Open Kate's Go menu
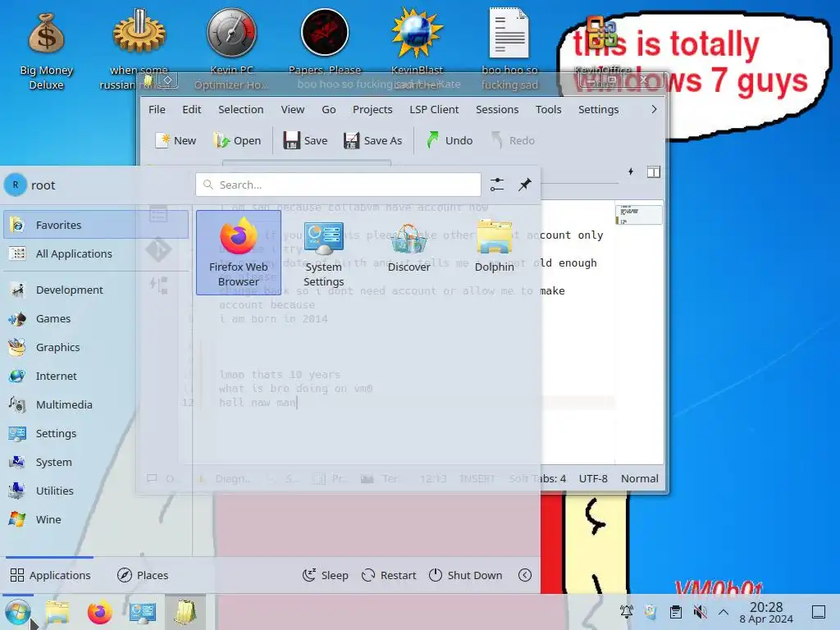 click(x=329, y=109)
